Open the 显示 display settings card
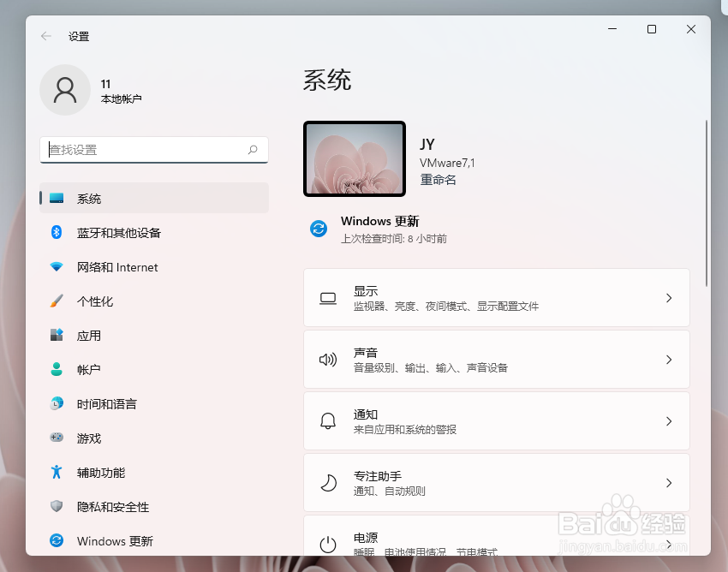The image size is (728, 572). point(496,298)
